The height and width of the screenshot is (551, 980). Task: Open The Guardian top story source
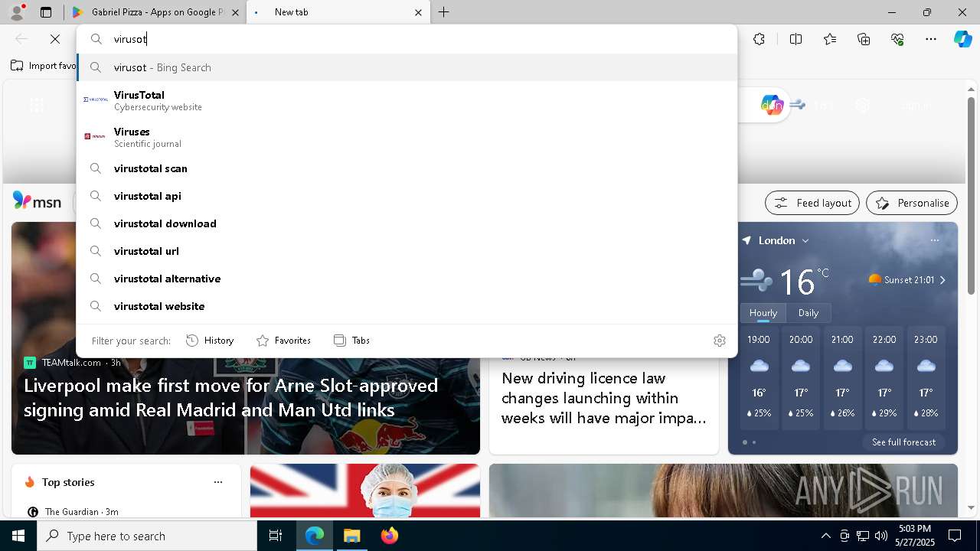pos(72,511)
